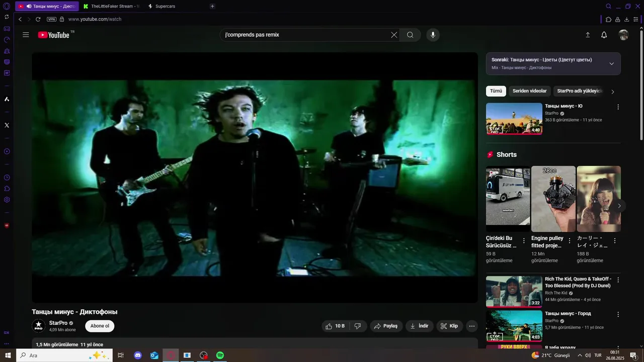Open the Engine pulley fitted short

click(553, 199)
